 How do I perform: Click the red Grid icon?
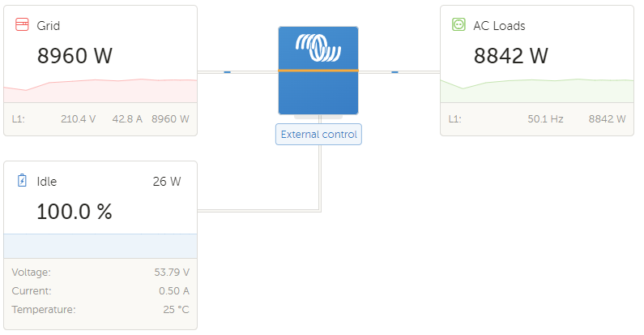pyautogui.click(x=22, y=26)
